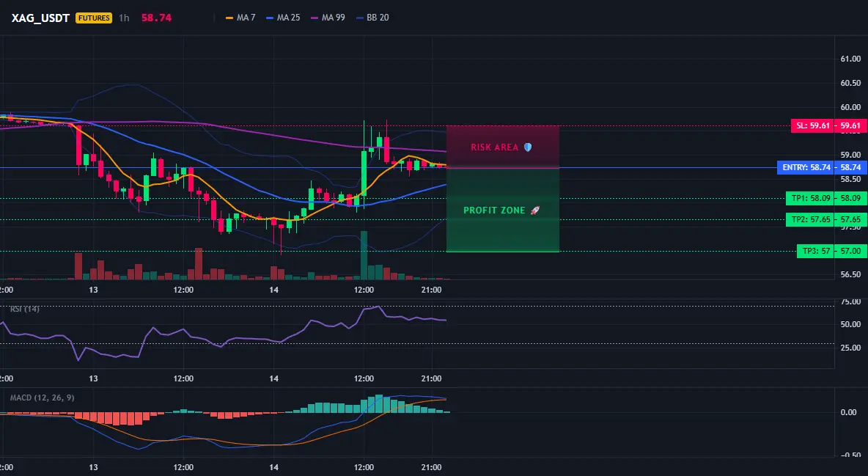Click the 58.50 price axis label
This screenshot has height=476, width=868.
click(850, 179)
